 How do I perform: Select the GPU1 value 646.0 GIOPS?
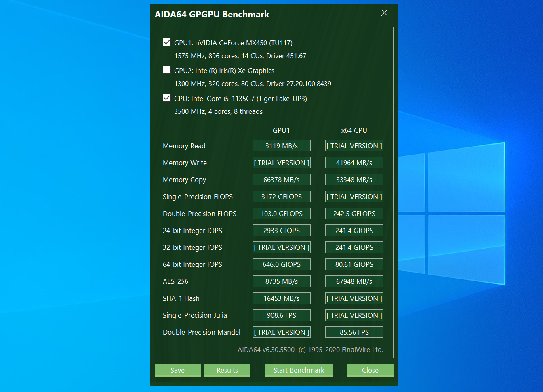pos(282,264)
